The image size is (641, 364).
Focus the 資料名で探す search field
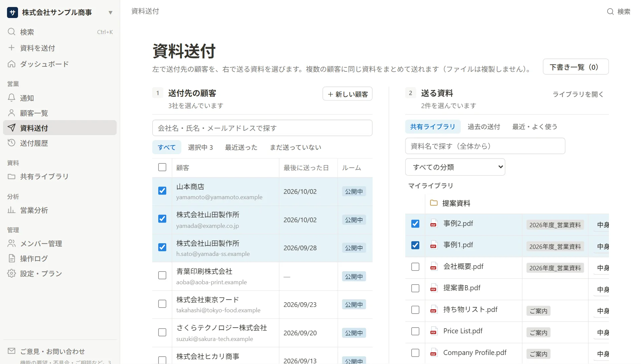[485, 146]
